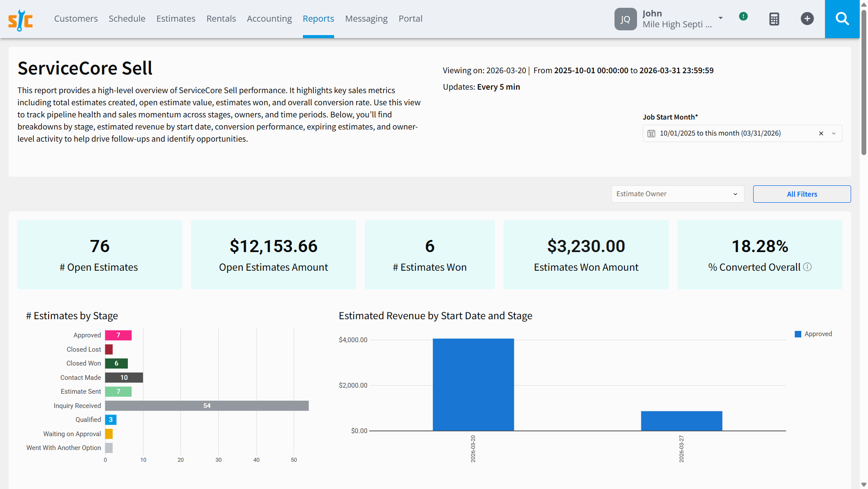
Task: Click the 'ServiceCore Sell' report title
Action: [x=85, y=68]
